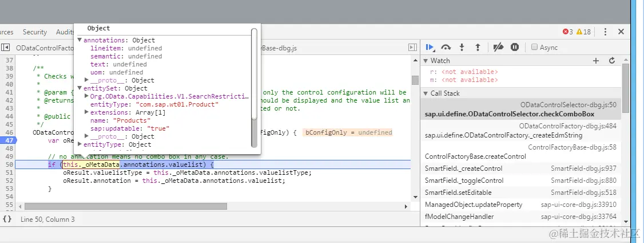Pretty print the source with curly braces
Image resolution: width=644 pixels, height=243 pixels.
pyautogui.click(x=7, y=219)
